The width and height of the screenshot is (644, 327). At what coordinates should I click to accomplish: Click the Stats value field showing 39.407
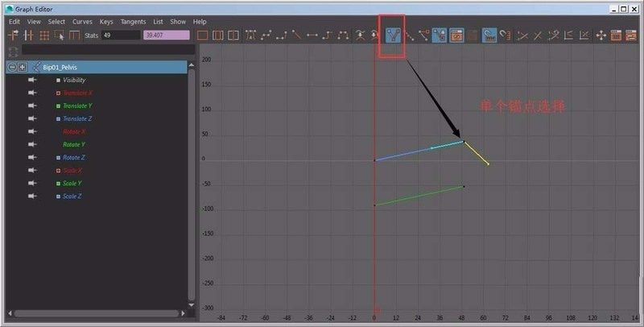[167, 35]
